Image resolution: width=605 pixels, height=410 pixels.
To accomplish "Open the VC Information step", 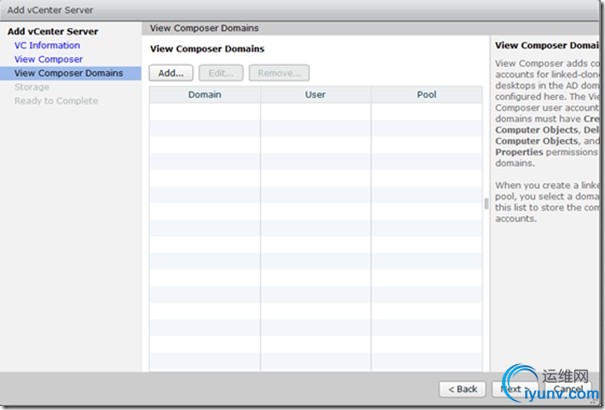I will 47,45.
